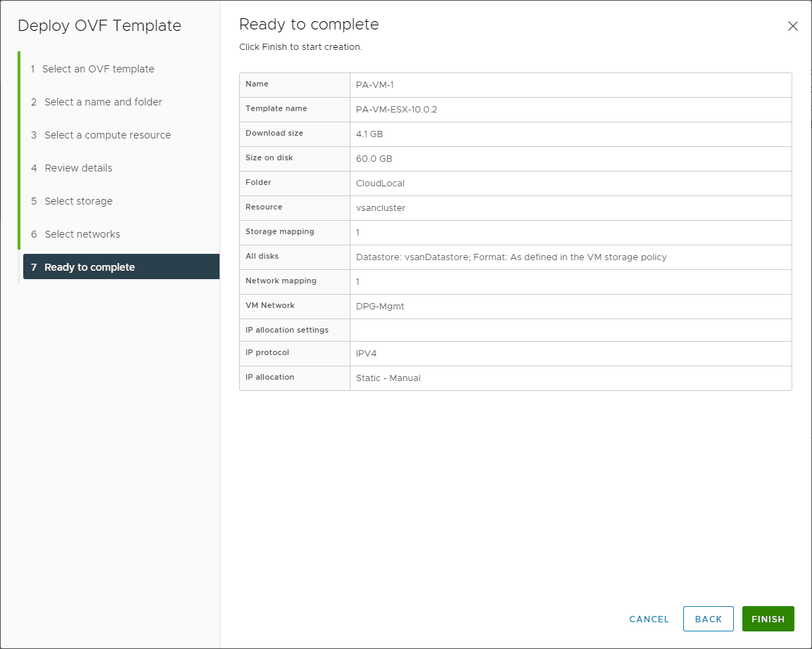Jump to step 2 Select a name and folder
Screen dimensions: 812x649
pyautogui.click(x=103, y=102)
